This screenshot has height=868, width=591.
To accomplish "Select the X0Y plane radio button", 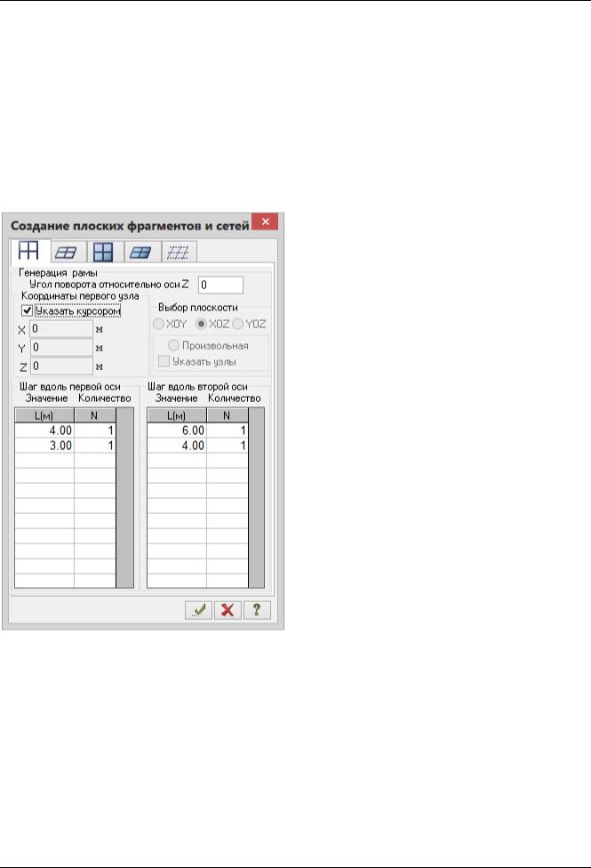I will pos(158,324).
